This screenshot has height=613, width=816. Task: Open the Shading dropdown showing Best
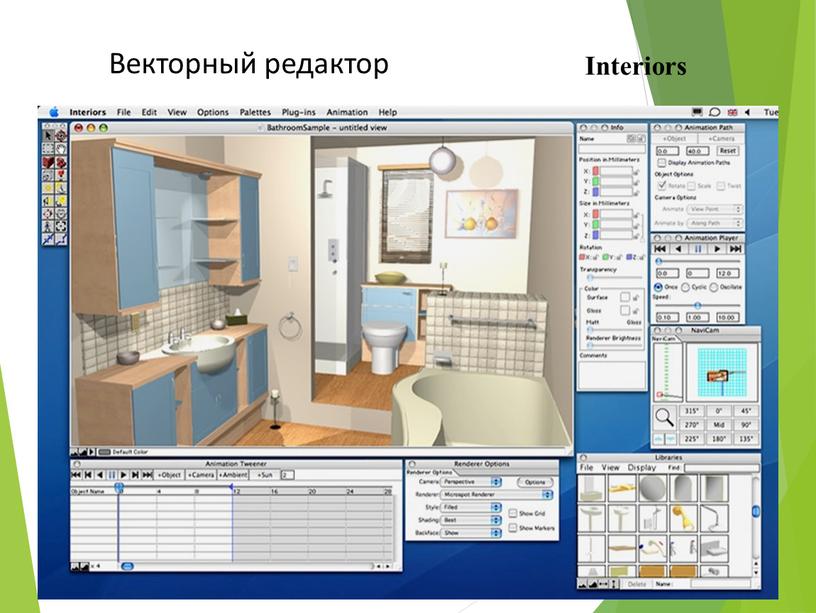click(471, 520)
